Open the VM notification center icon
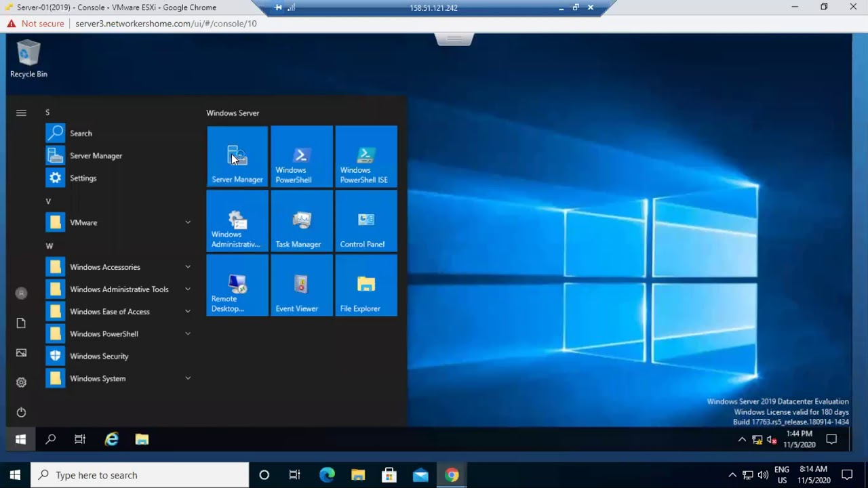Image resolution: width=868 pixels, height=488 pixels. [831, 440]
